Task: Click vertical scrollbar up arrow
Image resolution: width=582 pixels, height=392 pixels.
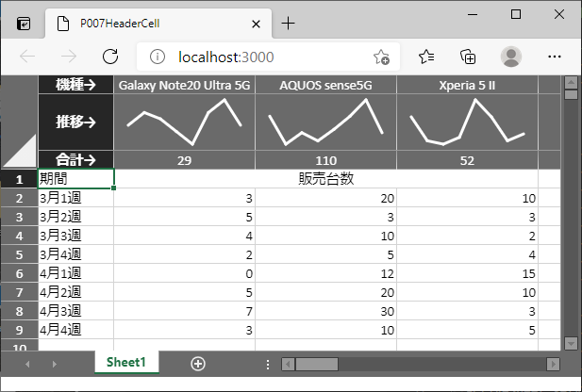Action: pos(571,82)
